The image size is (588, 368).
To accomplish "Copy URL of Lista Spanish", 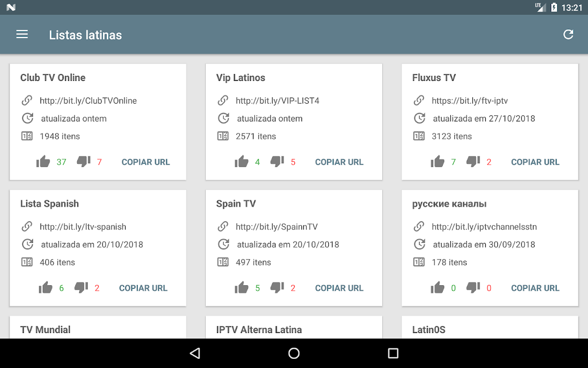I will pyautogui.click(x=143, y=288).
